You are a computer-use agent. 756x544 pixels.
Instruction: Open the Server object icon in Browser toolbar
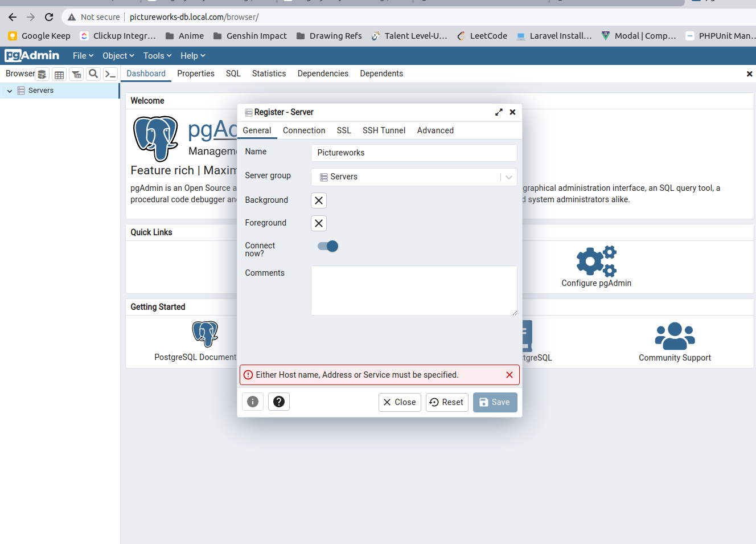[42, 74]
